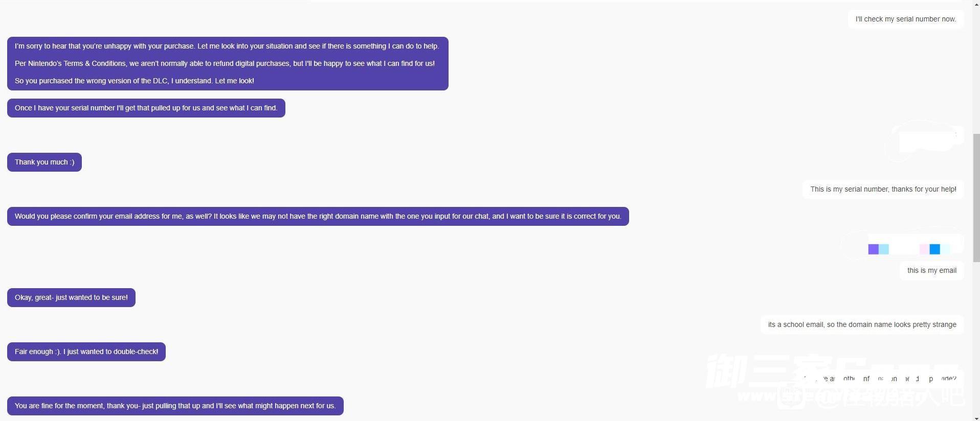
Task: Click the scroll-up arrow of the scrollbar
Action: pos(976,4)
